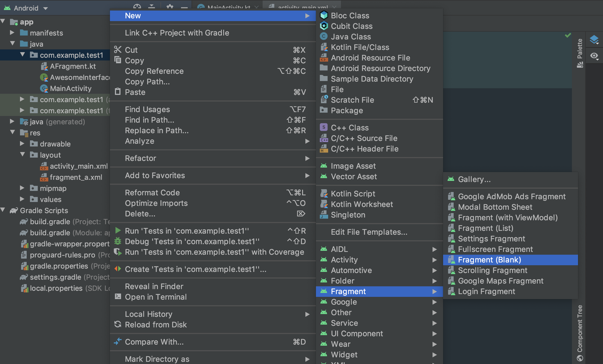The image size is (603, 364).
Task: Toggle the eye view options button
Action: coord(594,56)
